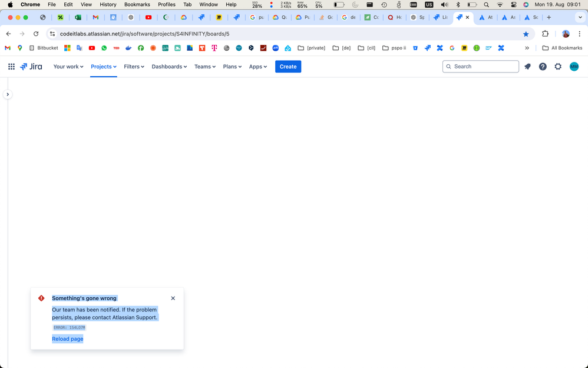Click the Jira logo
Screen dimensions: 588x368
[x=31, y=67]
